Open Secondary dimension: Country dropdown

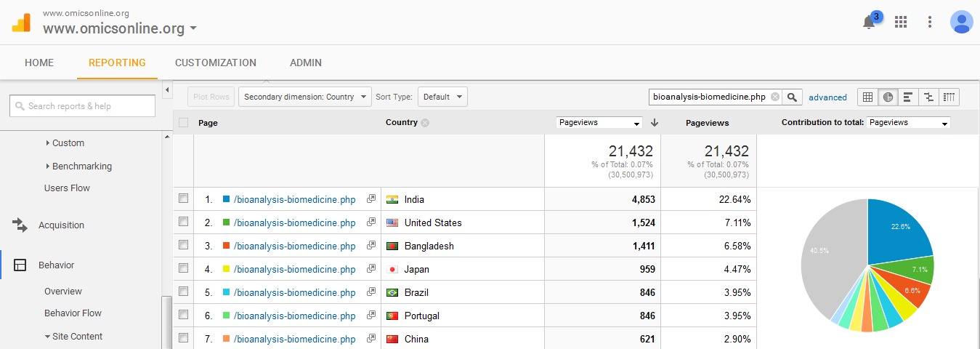pyautogui.click(x=304, y=97)
